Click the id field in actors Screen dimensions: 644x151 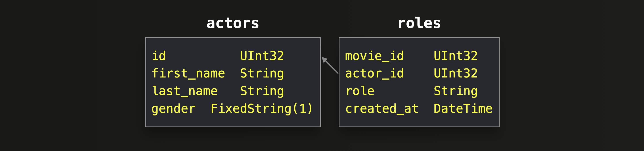pyautogui.click(x=159, y=56)
